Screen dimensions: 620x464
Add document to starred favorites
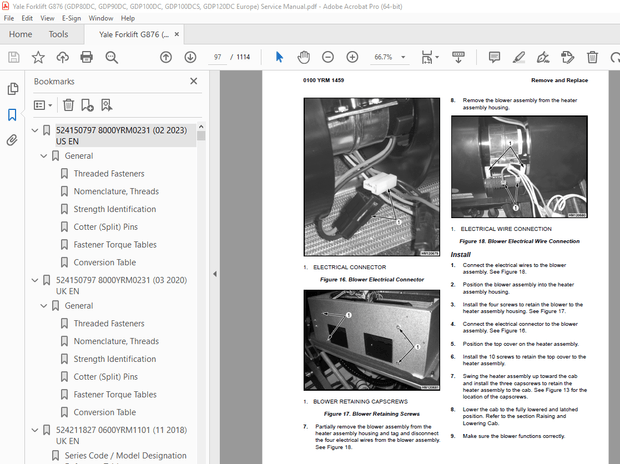[38, 57]
